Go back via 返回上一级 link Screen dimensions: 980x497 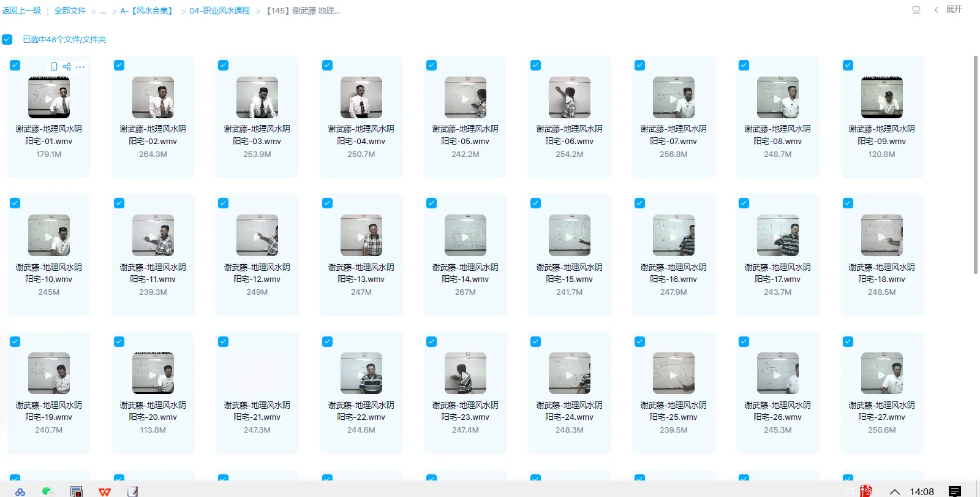coord(21,10)
